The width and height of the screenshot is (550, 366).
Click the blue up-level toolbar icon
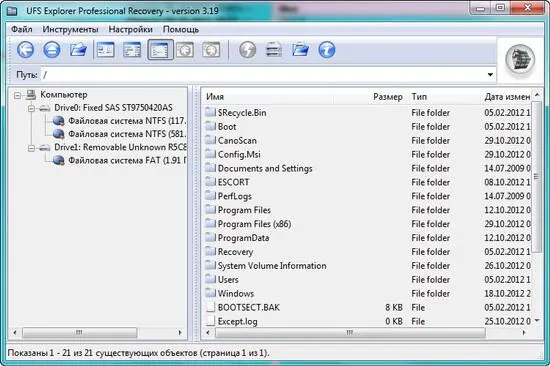pyautogui.click(x=52, y=49)
